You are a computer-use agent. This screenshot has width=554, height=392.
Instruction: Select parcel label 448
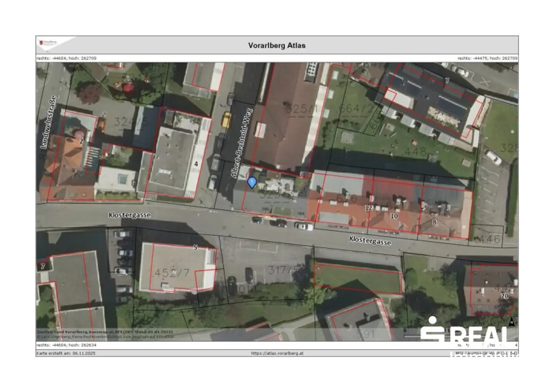click(x=415, y=152)
